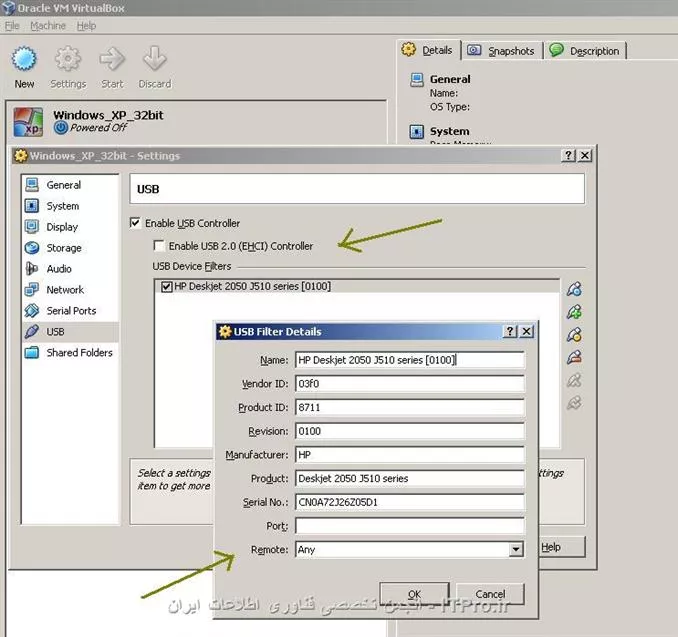Click the remove USB filter icon

click(574, 357)
